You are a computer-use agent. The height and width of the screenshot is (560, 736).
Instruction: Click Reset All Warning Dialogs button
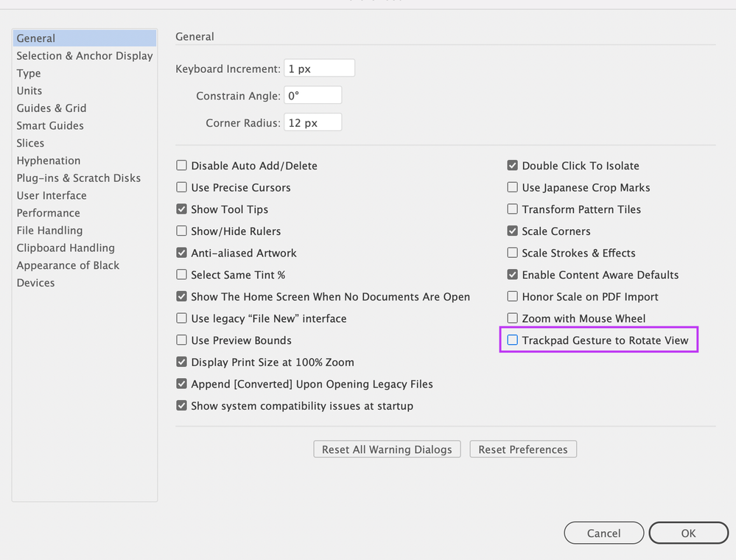click(387, 449)
